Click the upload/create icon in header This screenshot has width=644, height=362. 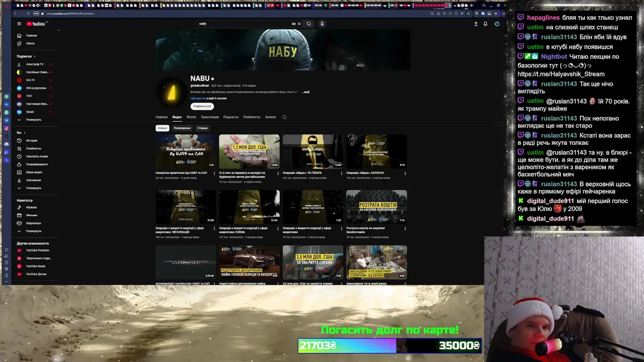pos(475,24)
